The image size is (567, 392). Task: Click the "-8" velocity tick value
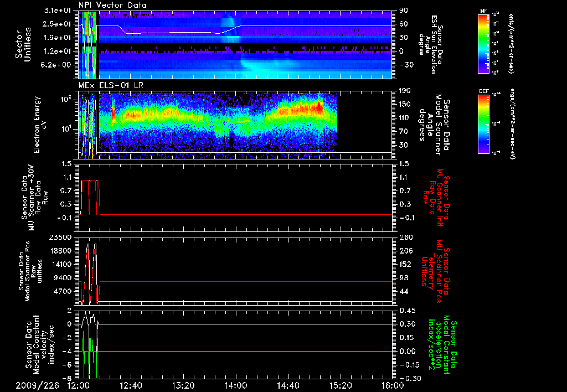67,378
